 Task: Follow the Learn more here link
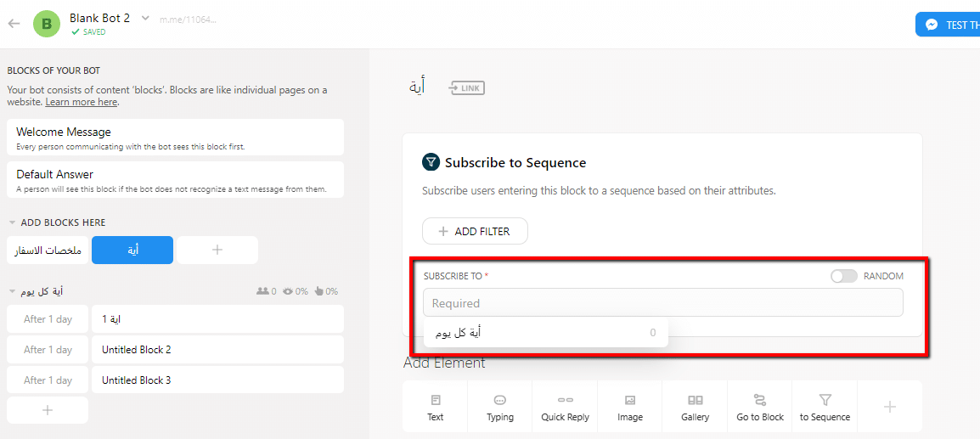[x=82, y=101]
